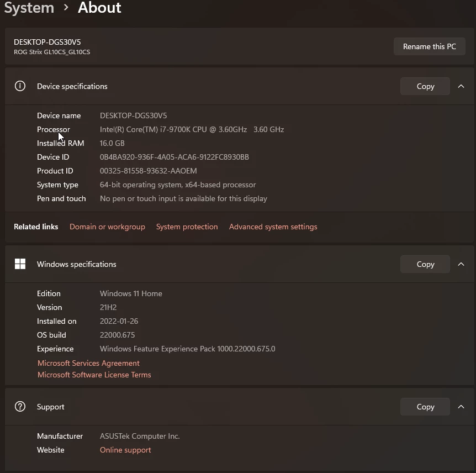The image size is (476, 473).
Task: Select the Device specifications heading
Action: pyautogui.click(x=72, y=86)
